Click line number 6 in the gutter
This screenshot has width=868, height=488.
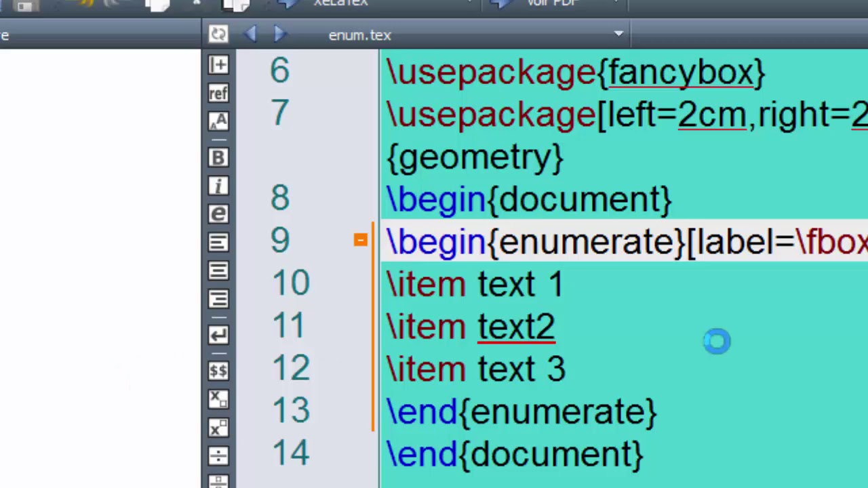point(279,70)
